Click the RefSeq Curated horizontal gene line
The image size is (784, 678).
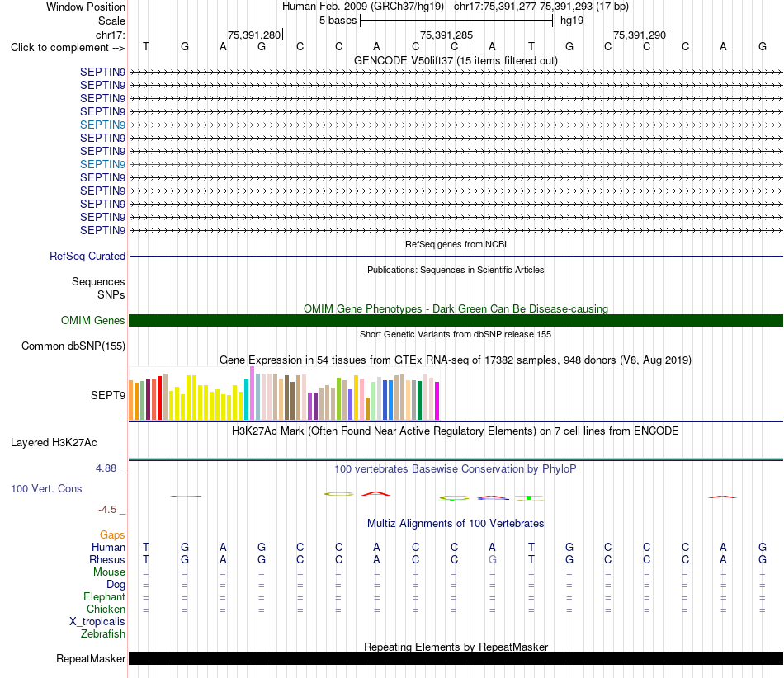[456, 257]
